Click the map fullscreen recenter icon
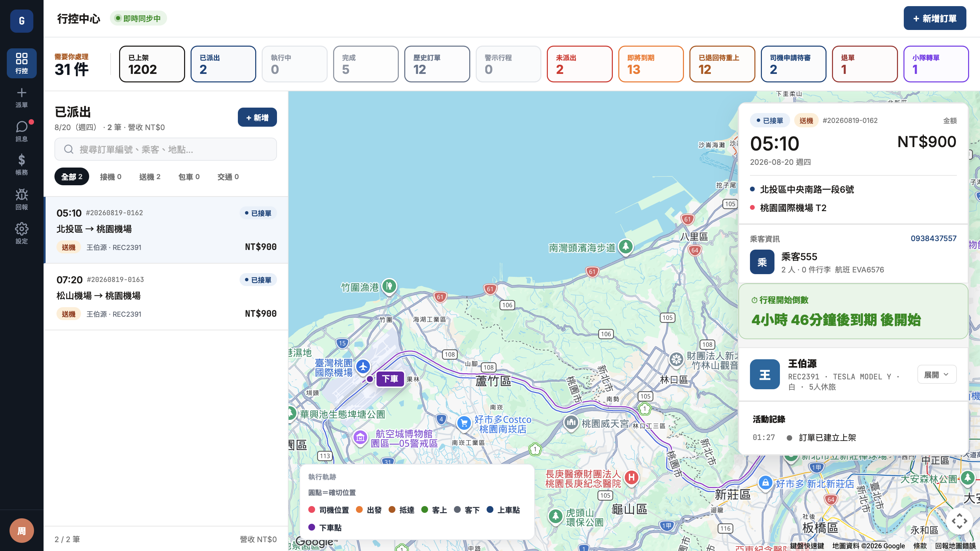 coord(959,521)
